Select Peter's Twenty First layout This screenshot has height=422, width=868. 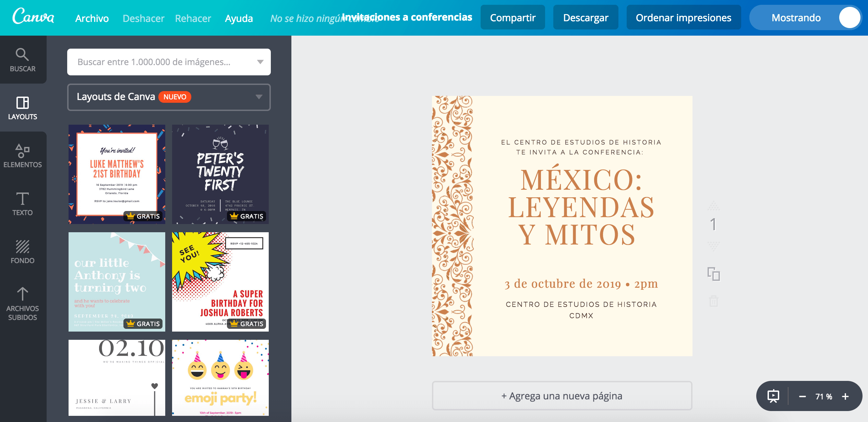point(220,174)
